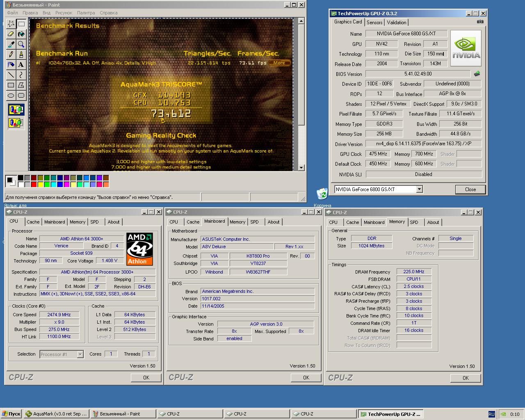Select the black palette swatch

(21, 178)
